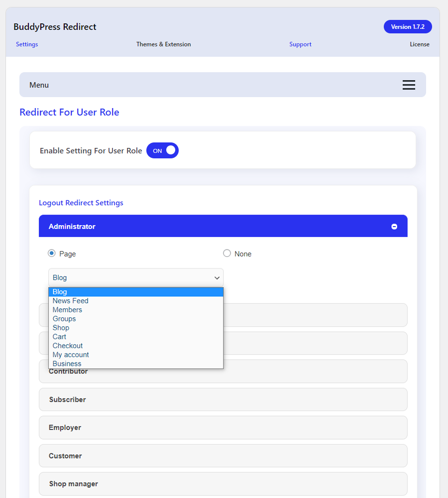Image resolution: width=448 pixels, height=498 pixels.
Task: Select the Page radio button
Action: coord(52,253)
